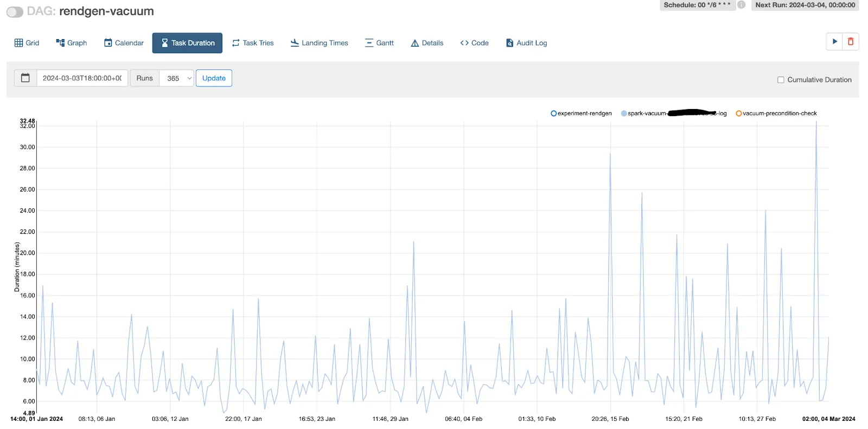Switch to the Task Tries tab

253,43
